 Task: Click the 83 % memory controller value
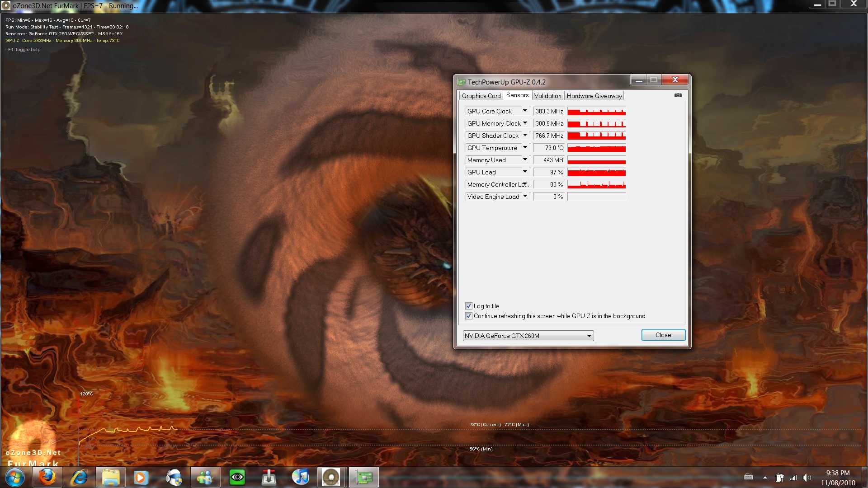pos(549,184)
